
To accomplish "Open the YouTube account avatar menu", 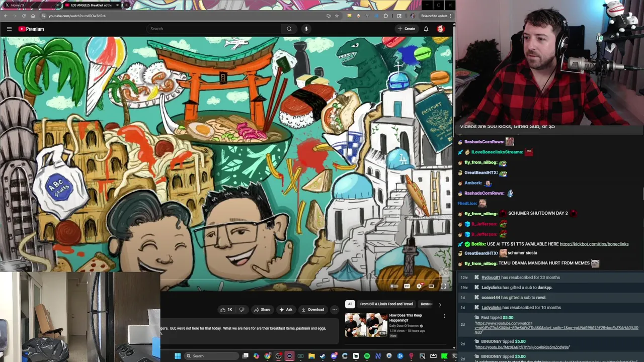I will [441, 29].
